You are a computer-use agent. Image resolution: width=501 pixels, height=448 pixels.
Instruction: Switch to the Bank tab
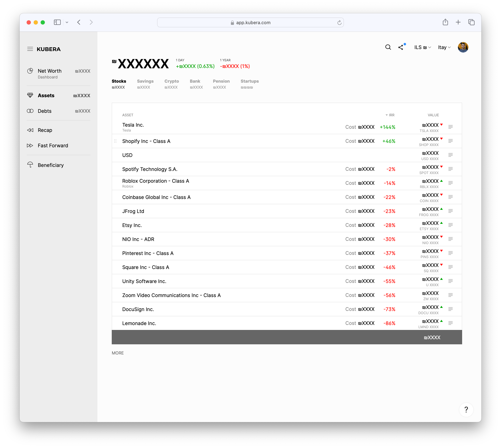point(196,84)
